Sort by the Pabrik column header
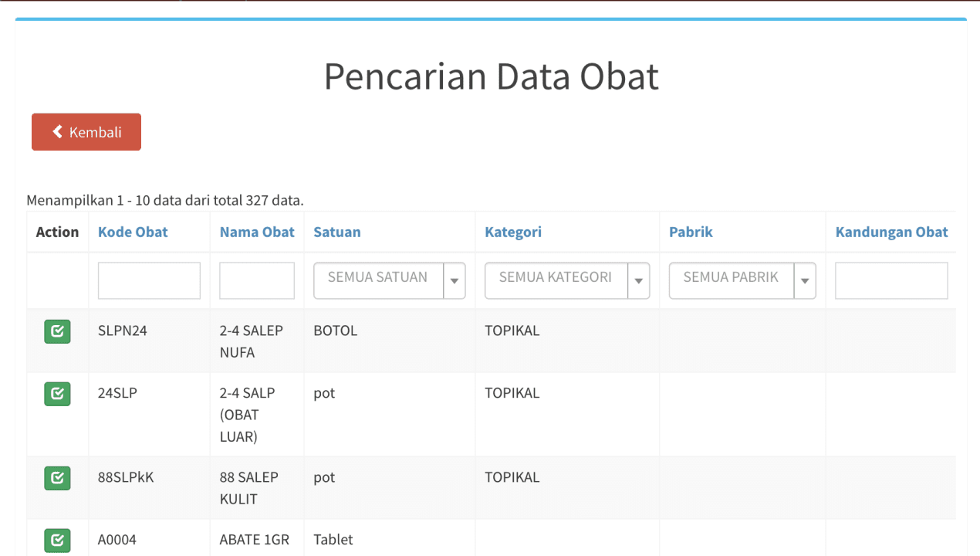 (691, 232)
